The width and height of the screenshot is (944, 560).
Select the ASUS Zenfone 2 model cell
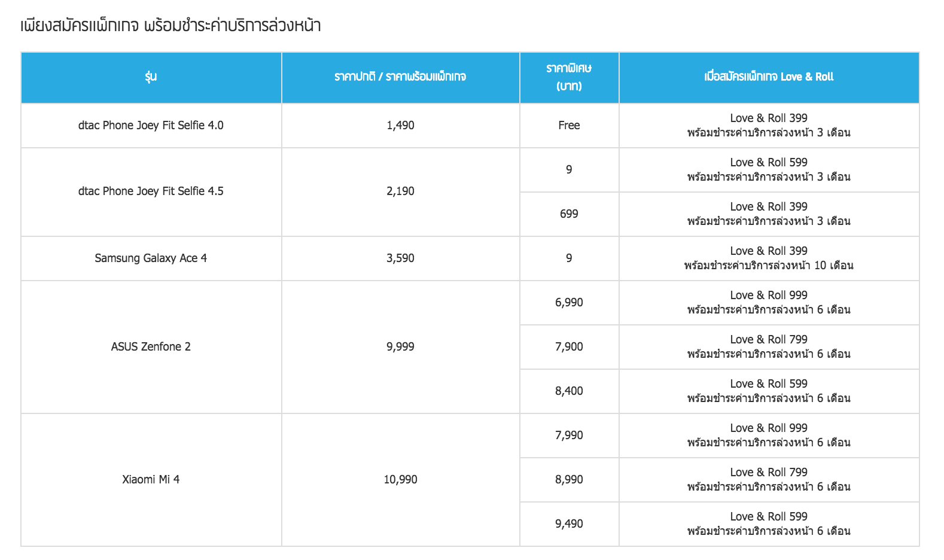tap(151, 347)
